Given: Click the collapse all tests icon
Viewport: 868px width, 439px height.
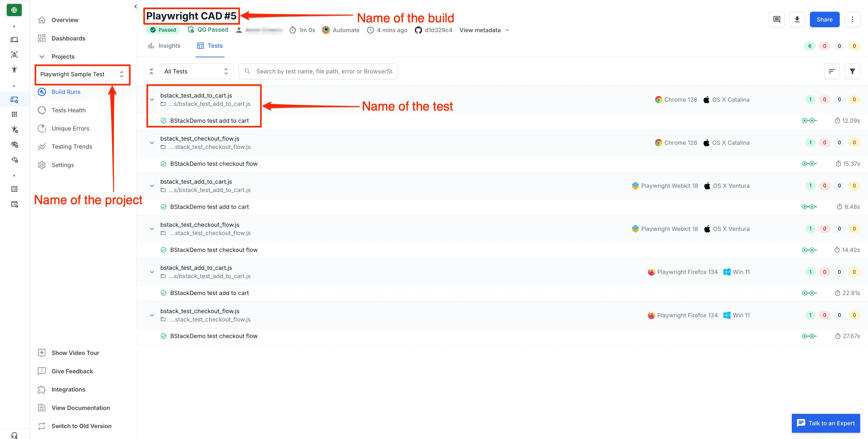Looking at the screenshot, I should point(151,72).
